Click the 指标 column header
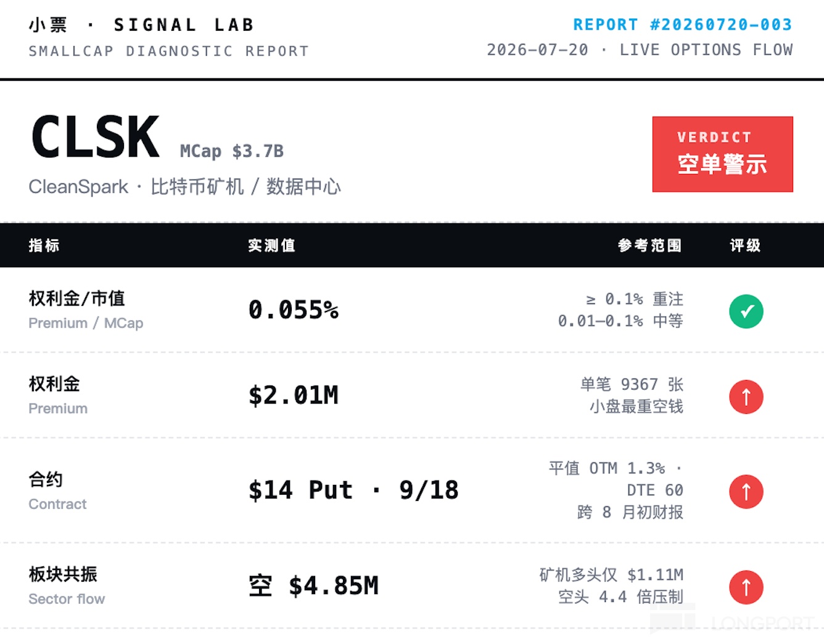This screenshot has height=644, width=824. click(x=44, y=246)
